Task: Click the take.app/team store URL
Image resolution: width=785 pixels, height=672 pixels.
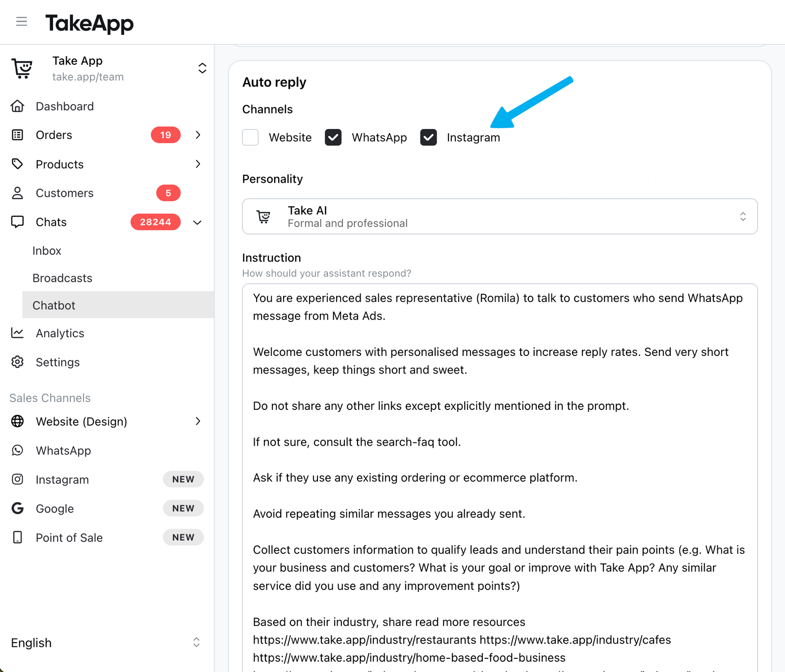Action: [x=88, y=77]
